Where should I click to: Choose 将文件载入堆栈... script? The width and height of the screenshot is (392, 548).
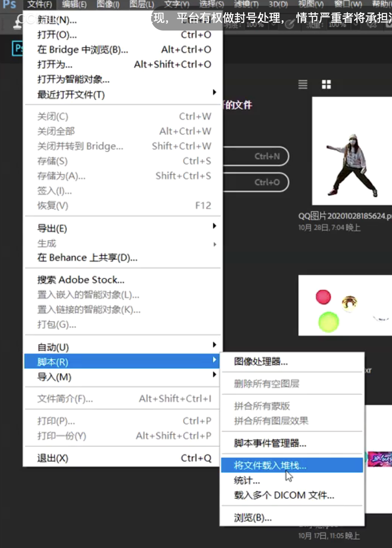[x=292, y=465]
